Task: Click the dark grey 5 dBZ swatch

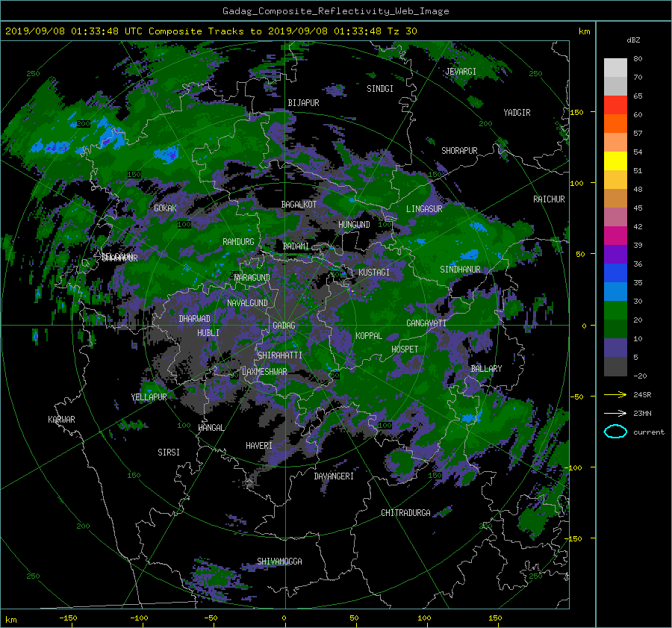Action: pos(615,366)
